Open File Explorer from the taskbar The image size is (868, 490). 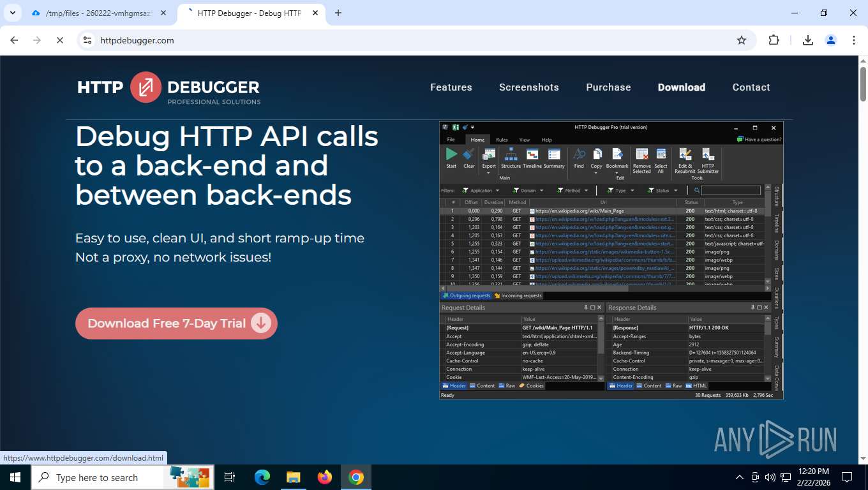pos(293,477)
